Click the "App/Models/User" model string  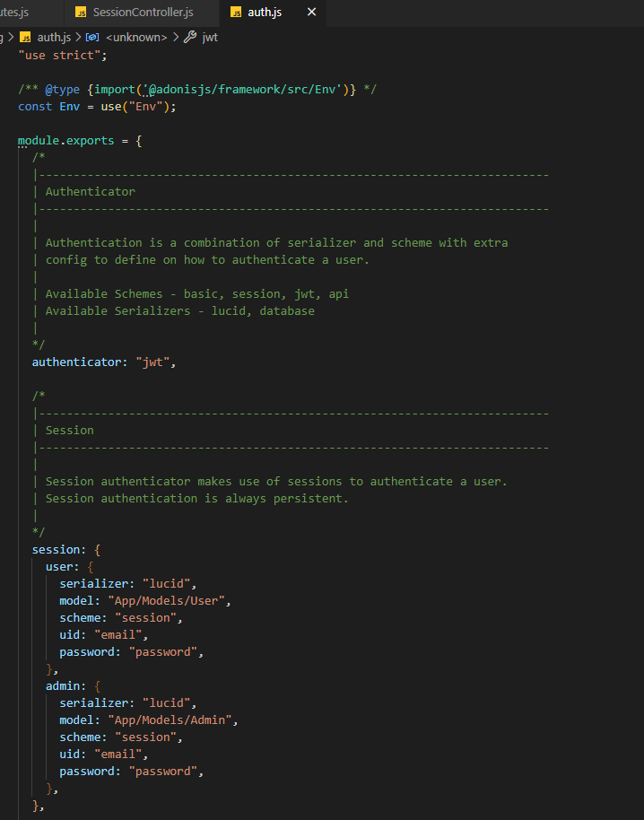(x=166, y=600)
